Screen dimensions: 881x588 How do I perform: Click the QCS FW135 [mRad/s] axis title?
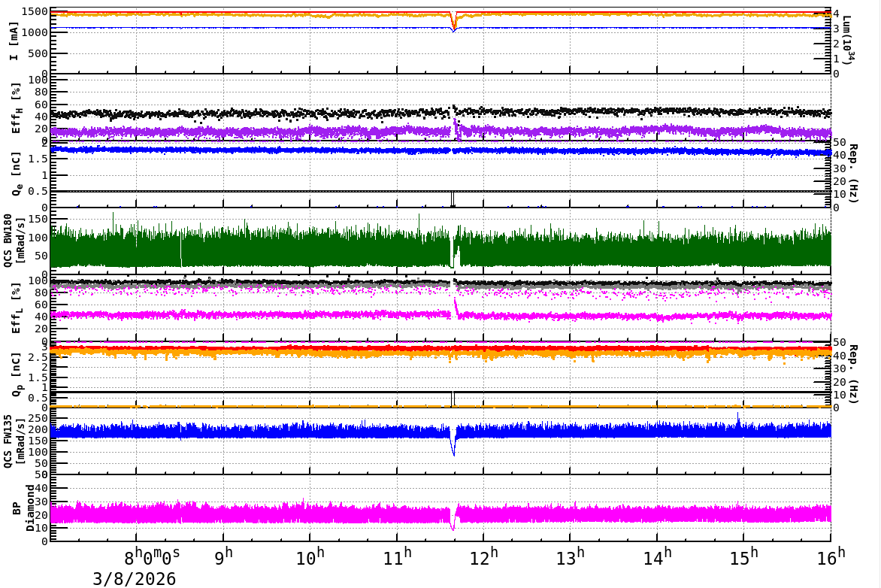click(x=14, y=441)
